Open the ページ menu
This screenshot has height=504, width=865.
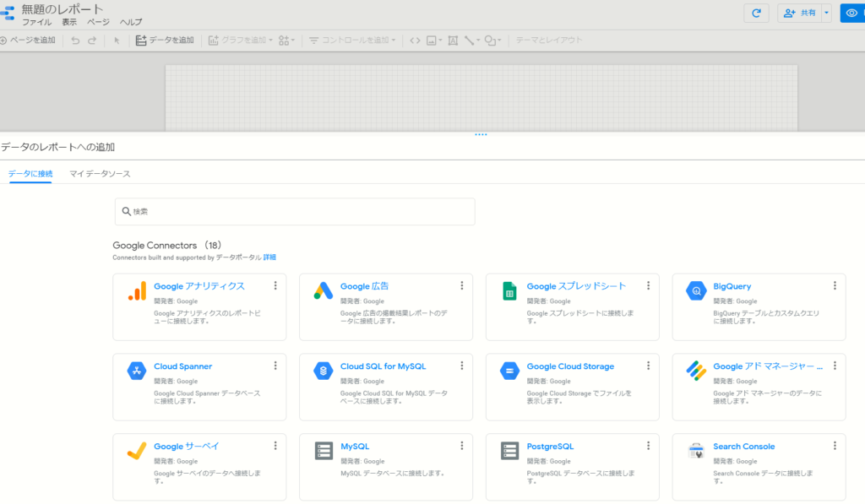coord(98,22)
